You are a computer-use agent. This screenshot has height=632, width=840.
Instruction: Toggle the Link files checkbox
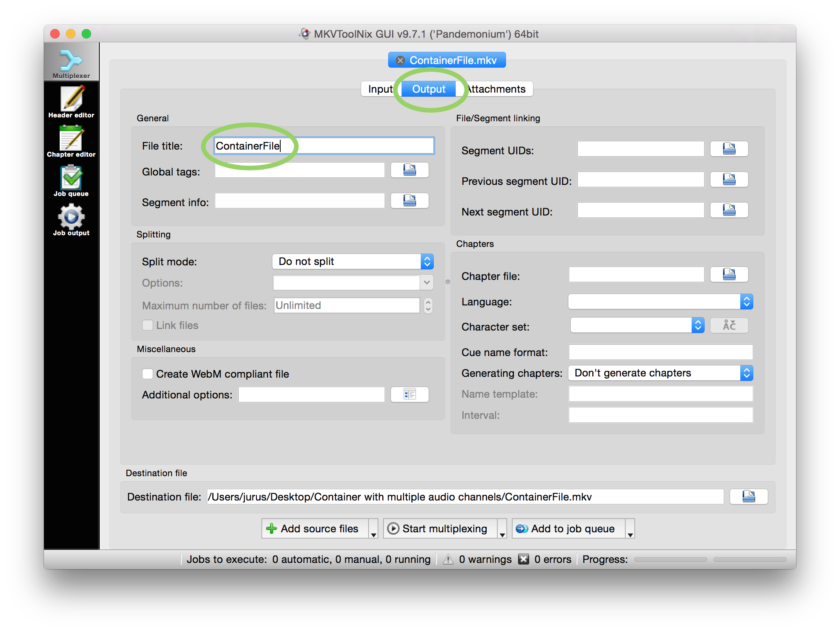(148, 325)
